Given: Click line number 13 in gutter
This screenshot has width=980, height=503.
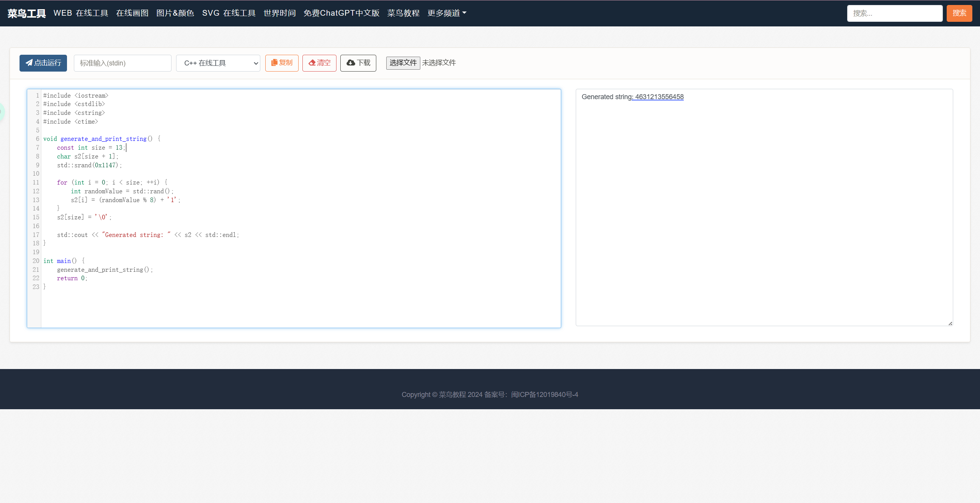Looking at the screenshot, I should click(36, 200).
